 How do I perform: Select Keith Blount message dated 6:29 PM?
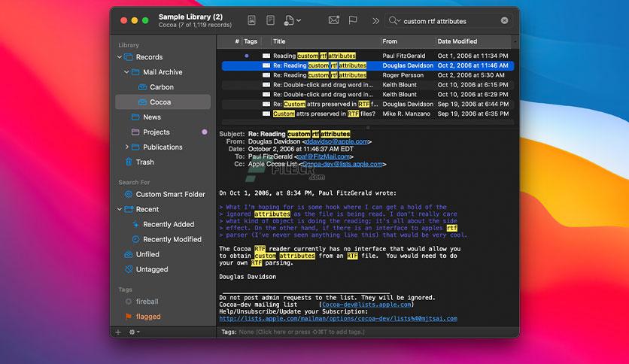tap(367, 94)
